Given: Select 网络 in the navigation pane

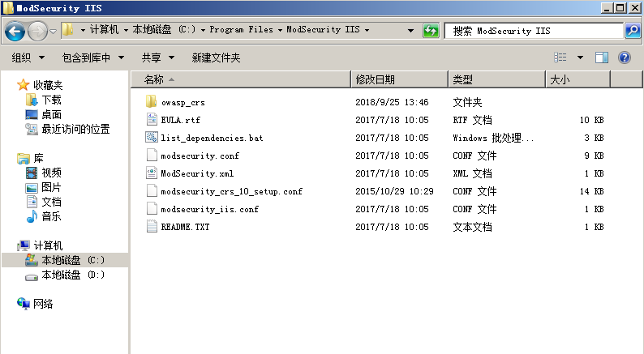Looking at the screenshot, I should (43, 304).
